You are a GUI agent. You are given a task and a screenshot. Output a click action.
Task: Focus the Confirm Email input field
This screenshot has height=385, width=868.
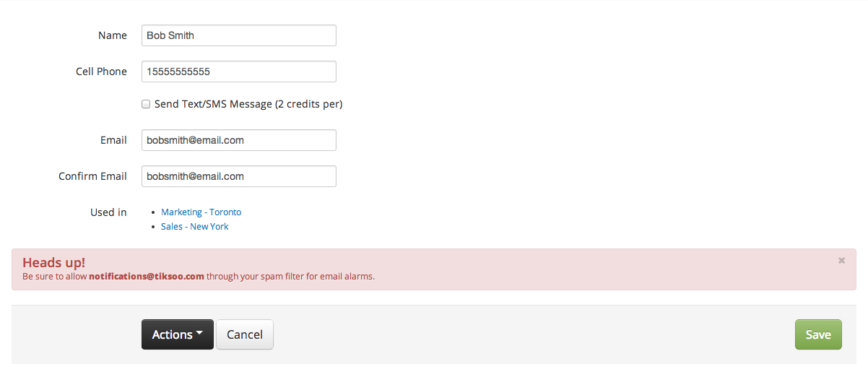tap(238, 176)
